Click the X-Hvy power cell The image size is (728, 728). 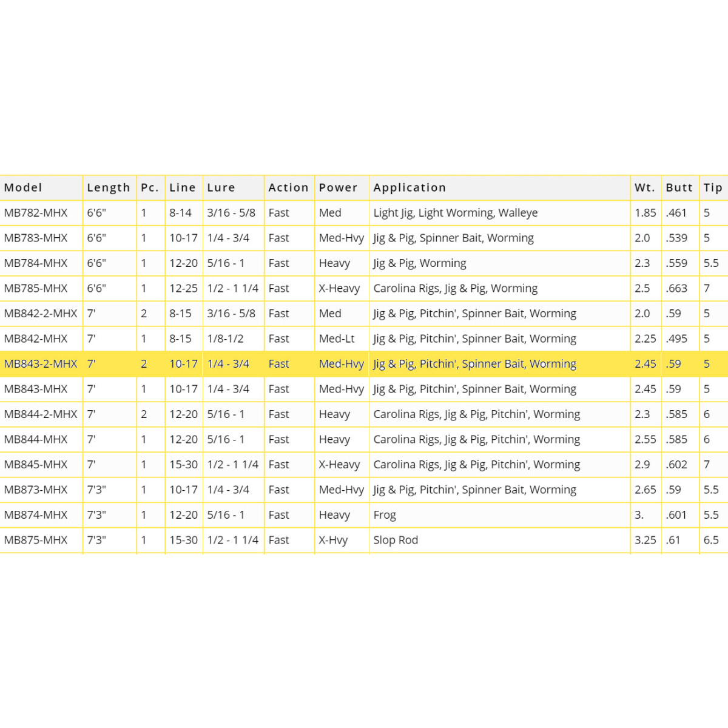pyautogui.click(x=333, y=540)
